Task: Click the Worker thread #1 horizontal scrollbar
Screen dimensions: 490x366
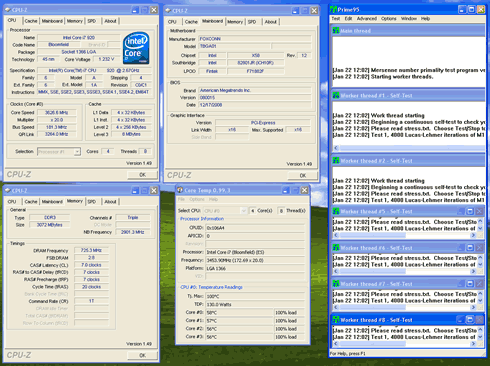Action: [x=409, y=148]
